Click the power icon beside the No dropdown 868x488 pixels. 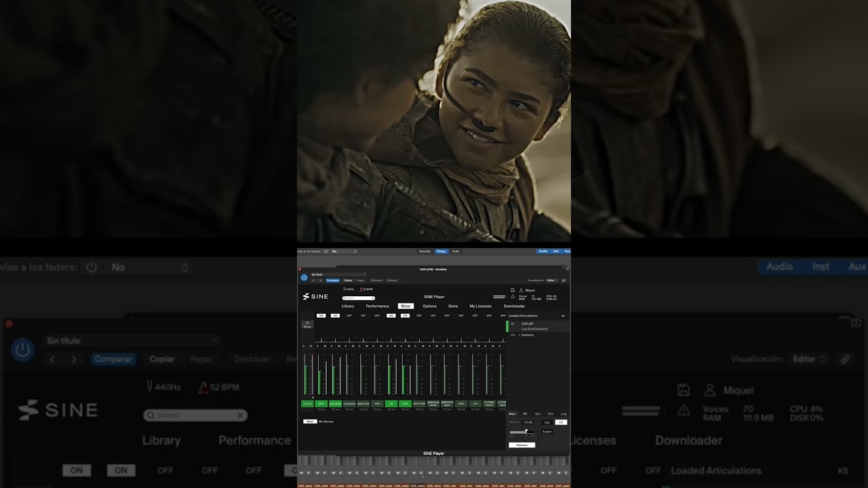click(325, 251)
